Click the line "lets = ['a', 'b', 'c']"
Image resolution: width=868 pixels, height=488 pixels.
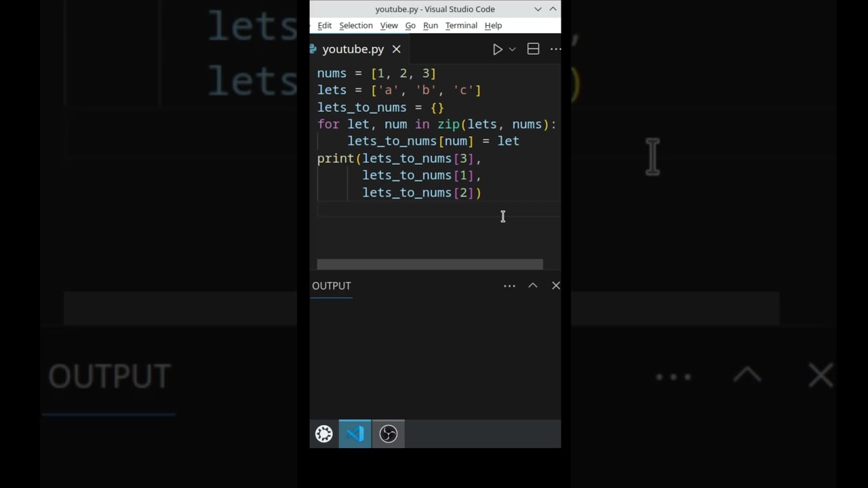pos(399,90)
